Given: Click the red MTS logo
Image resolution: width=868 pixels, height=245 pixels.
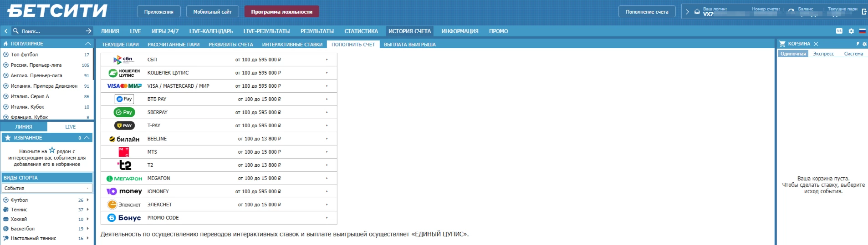Looking at the screenshot, I should tap(124, 152).
